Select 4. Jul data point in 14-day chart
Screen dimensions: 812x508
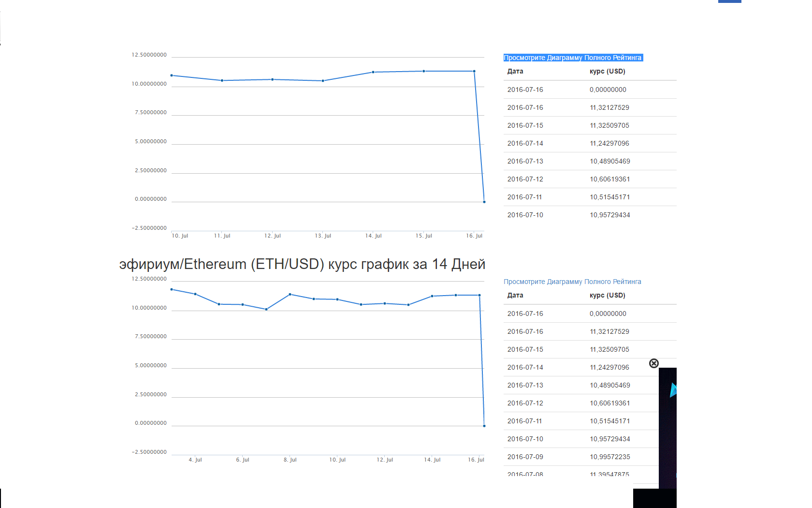(195, 294)
